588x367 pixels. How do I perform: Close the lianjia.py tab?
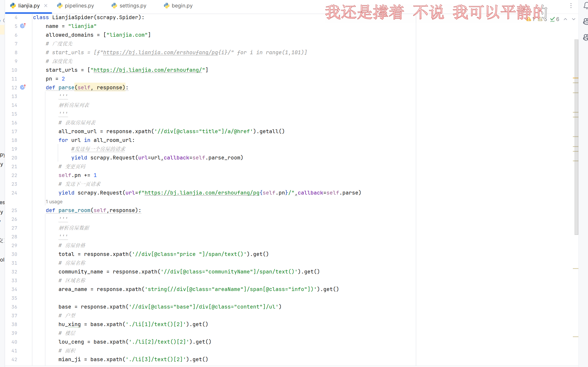(46, 6)
